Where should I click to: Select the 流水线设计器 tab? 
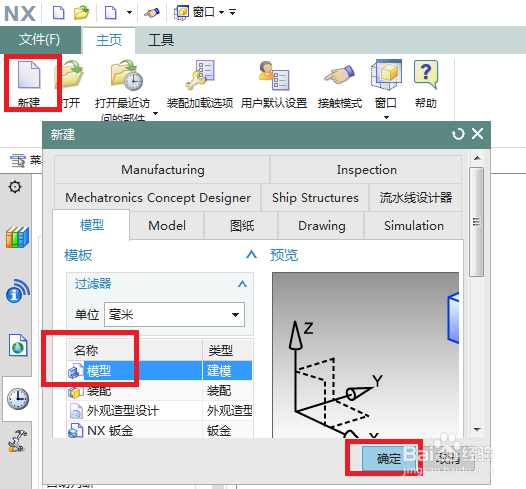[415, 198]
